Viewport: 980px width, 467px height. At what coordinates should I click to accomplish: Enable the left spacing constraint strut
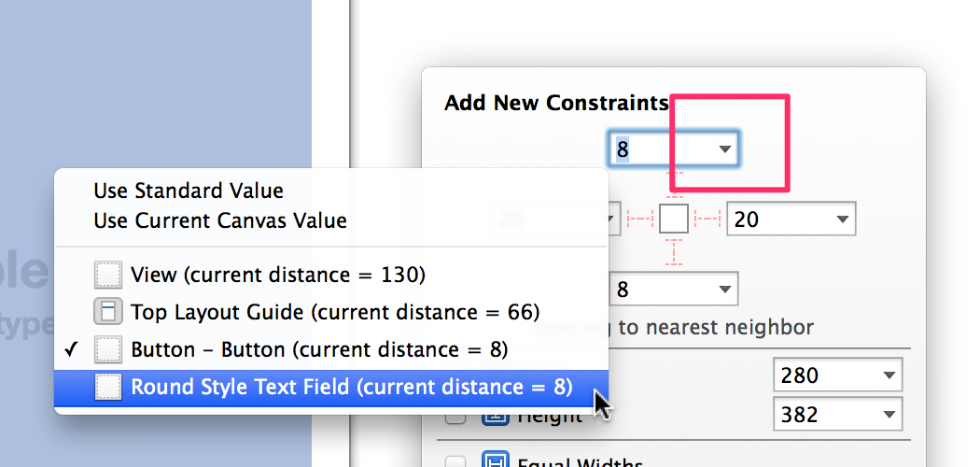click(x=640, y=219)
